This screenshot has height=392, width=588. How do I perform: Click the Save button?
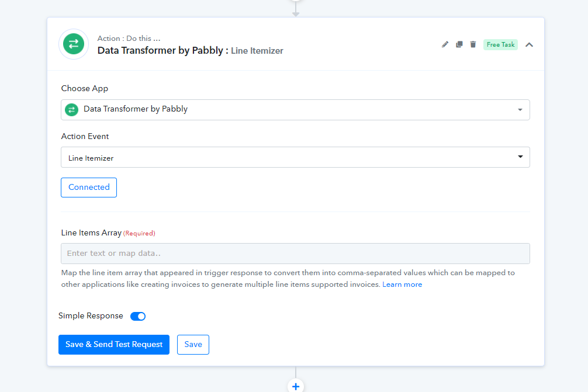pos(193,345)
